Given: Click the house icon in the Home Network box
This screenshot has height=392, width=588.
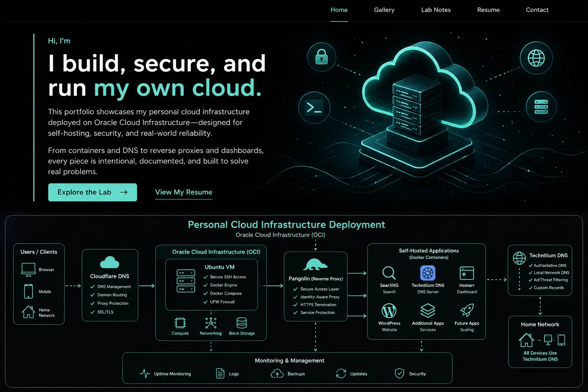Looking at the screenshot, I should pyautogui.click(x=526, y=340).
